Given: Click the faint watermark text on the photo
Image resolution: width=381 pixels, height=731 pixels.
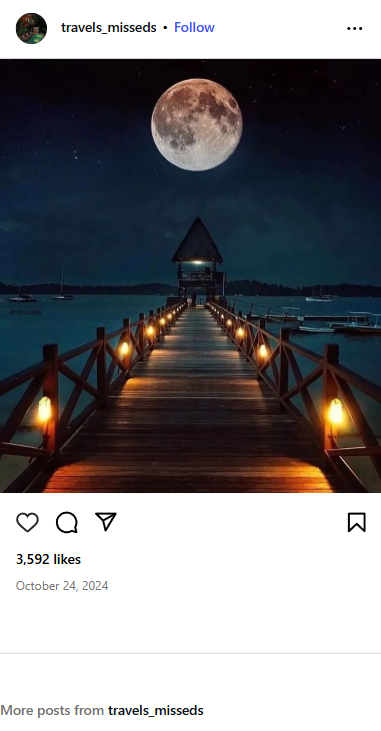Looking at the screenshot, I should pyautogui.click(x=26, y=312).
